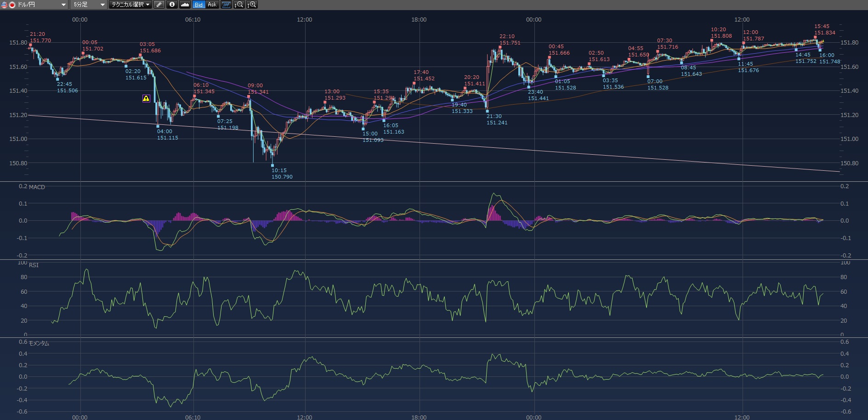
Task: Toggle chart to Ask price
Action: pos(212,5)
